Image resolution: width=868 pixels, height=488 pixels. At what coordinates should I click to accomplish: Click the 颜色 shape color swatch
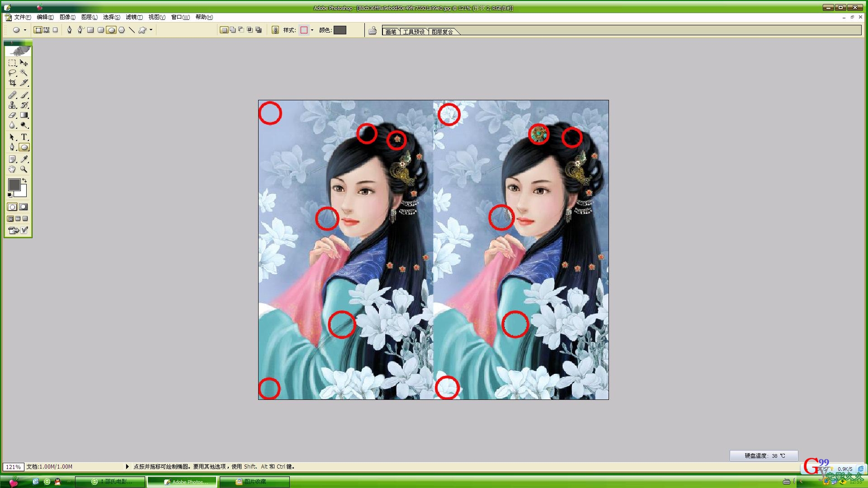pyautogui.click(x=340, y=30)
